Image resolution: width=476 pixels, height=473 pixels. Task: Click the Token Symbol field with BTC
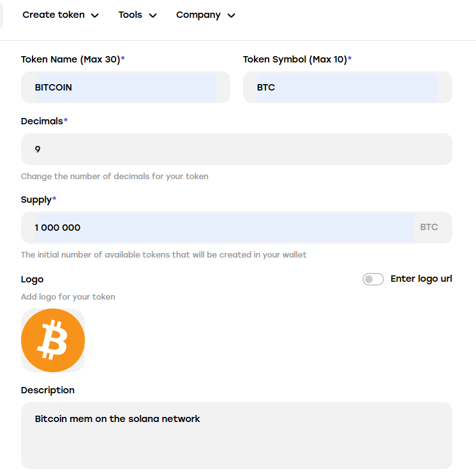pos(348,87)
